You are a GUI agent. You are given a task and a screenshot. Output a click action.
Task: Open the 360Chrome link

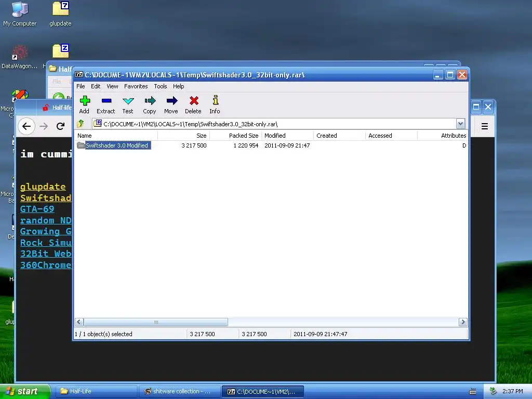(46, 264)
